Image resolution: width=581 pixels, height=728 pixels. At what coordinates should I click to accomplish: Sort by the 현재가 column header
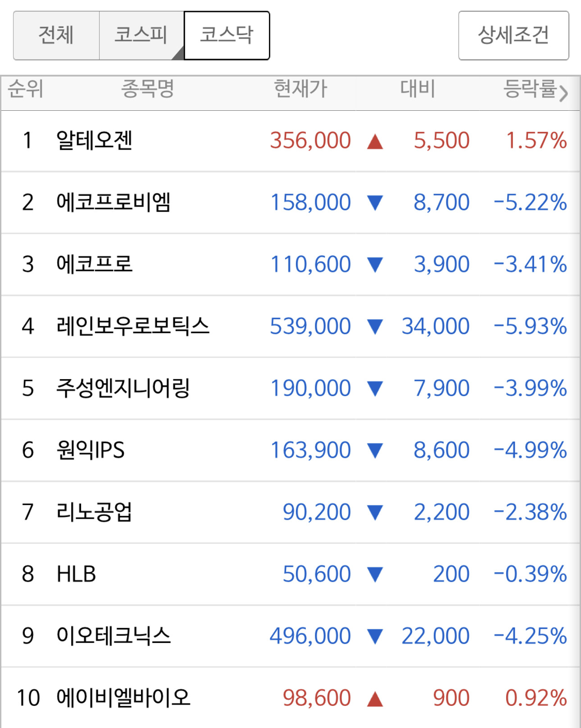[300, 89]
